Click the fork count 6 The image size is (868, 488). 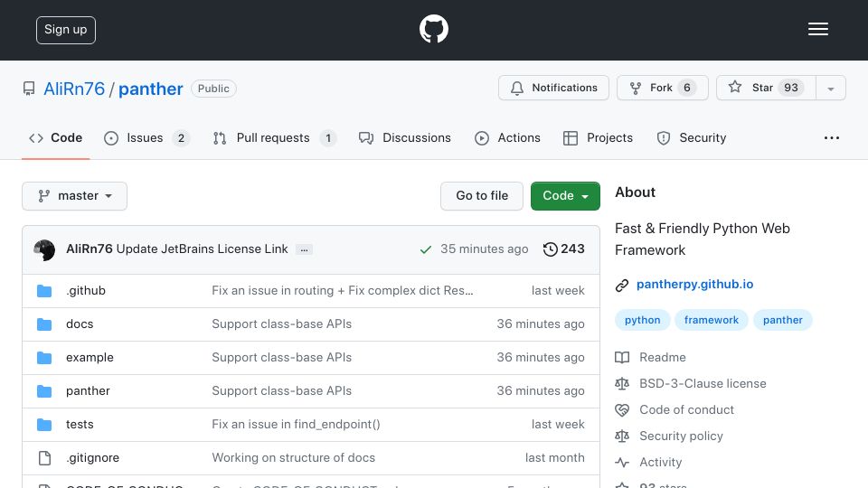click(x=686, y=88)
